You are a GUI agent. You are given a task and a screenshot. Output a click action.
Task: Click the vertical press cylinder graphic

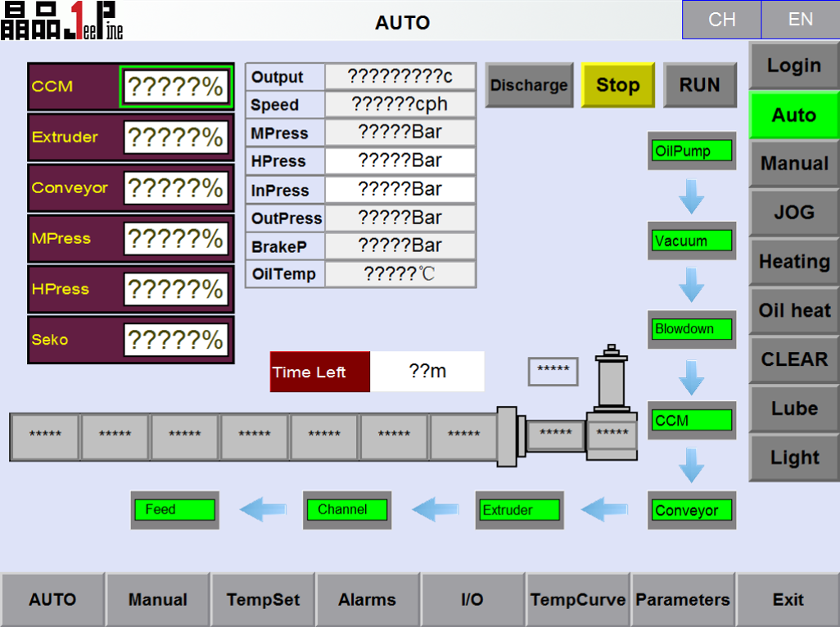coord(612,381)
